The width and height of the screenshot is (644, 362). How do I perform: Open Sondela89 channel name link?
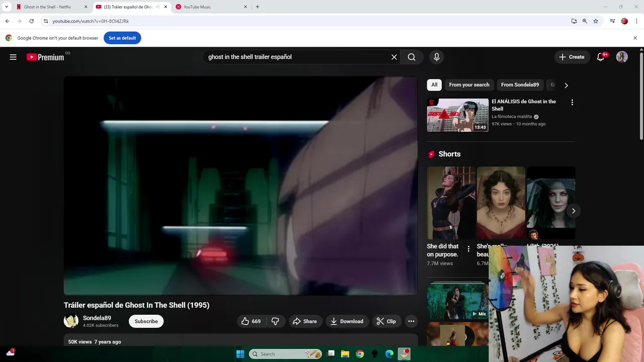coord(97,318)
